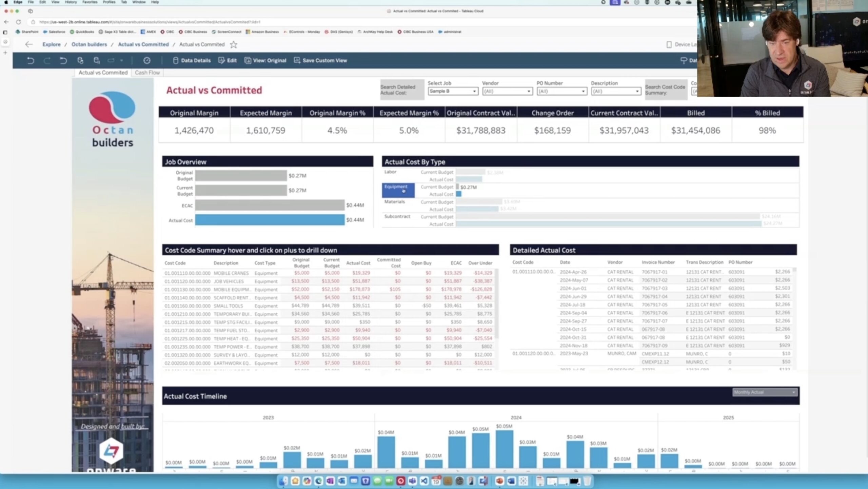The width and height of the screenshot is (868, 489).
Task: Open the QuickBooks bookmark
Action: pyautogui.click(x=82, y=32)
